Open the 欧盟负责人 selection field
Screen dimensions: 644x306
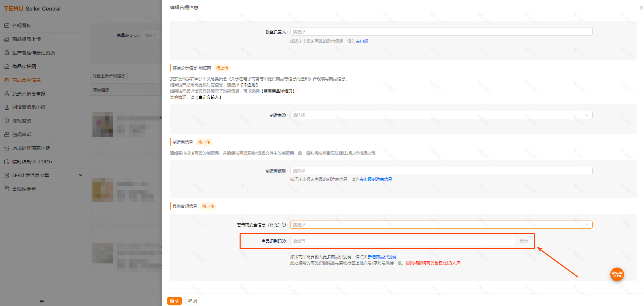[x=441, y=32]
